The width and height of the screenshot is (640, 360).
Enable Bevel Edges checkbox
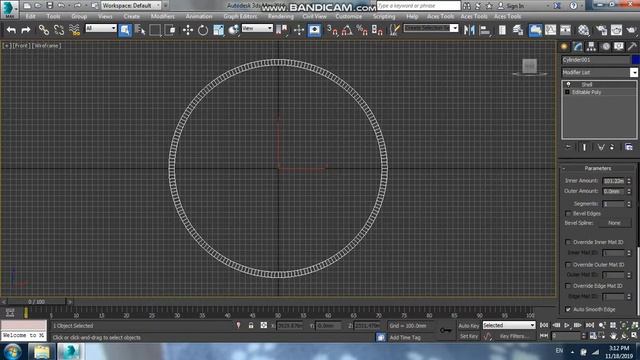point(568,214)
